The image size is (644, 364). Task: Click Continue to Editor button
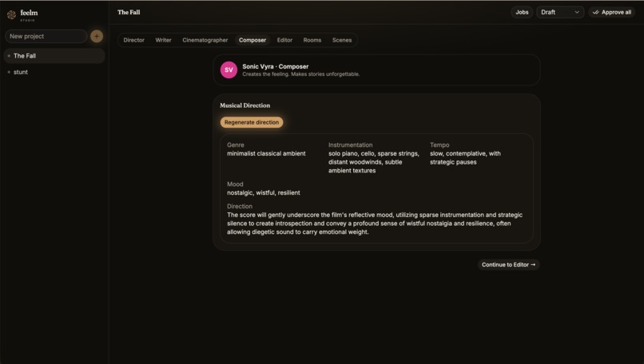coord(508,265)
